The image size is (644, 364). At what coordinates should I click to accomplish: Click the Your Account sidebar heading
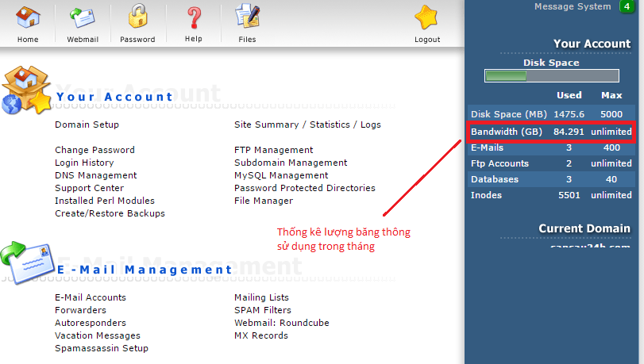(592, 44)
